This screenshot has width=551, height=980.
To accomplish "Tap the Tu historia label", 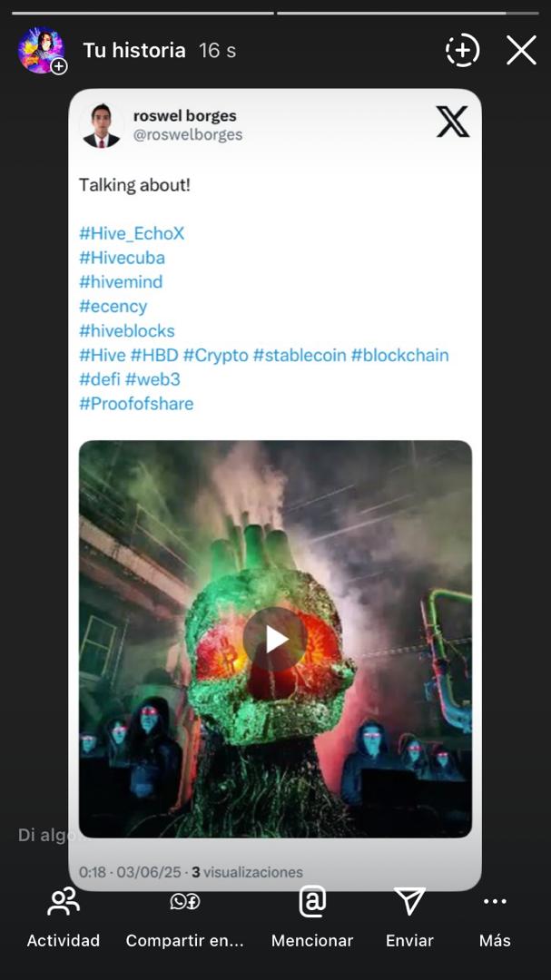I will point(134,50).
